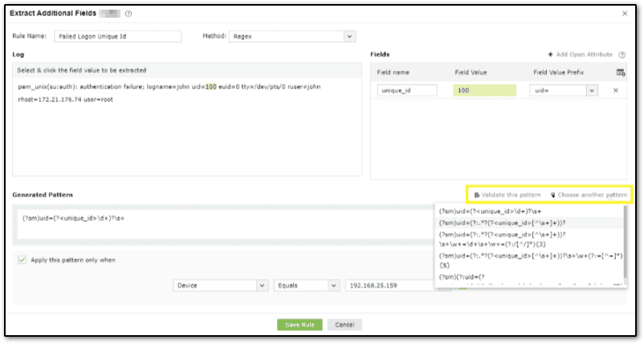
Task: Click Add Open Attribute link
Action: coord(580,54)
